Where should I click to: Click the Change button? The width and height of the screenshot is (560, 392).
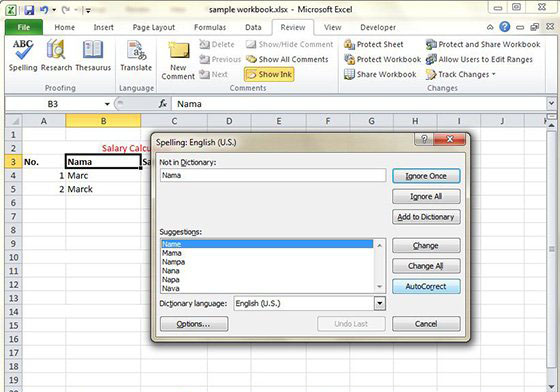(426, 246)
